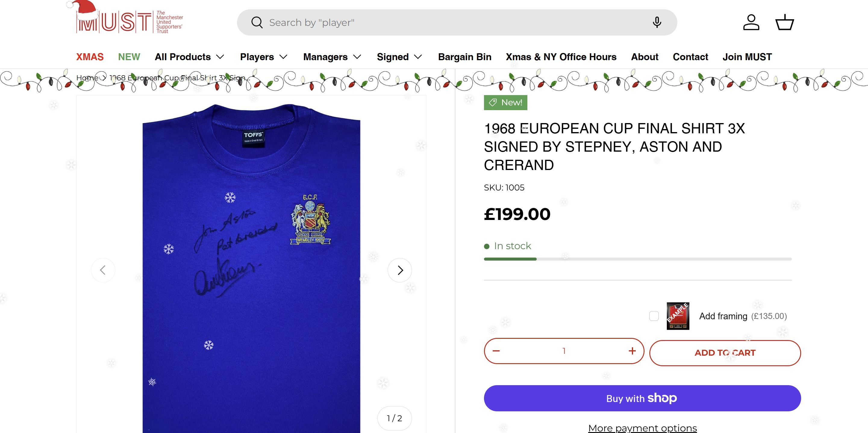Image resolution: width=868 pixels, height=433 pixels.
Task: Show next product image arrow
Action: pos(400,270)
